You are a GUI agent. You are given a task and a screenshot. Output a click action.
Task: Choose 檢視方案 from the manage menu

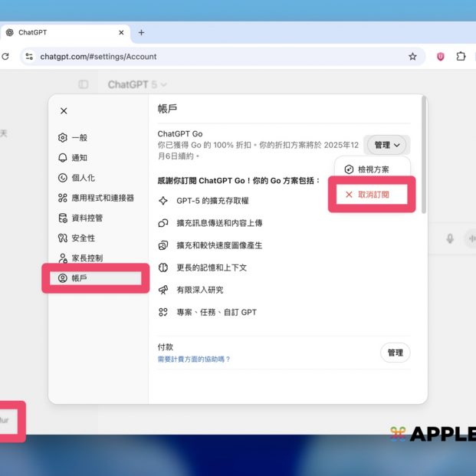click(x=373, y=169)
